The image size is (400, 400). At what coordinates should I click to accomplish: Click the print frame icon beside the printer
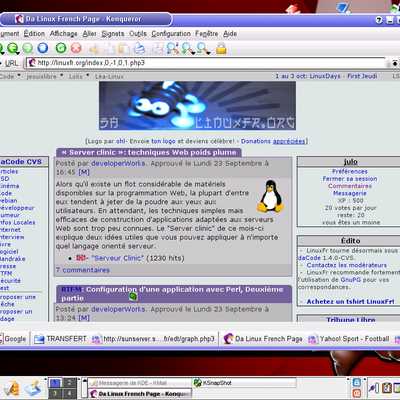[158, 49]
